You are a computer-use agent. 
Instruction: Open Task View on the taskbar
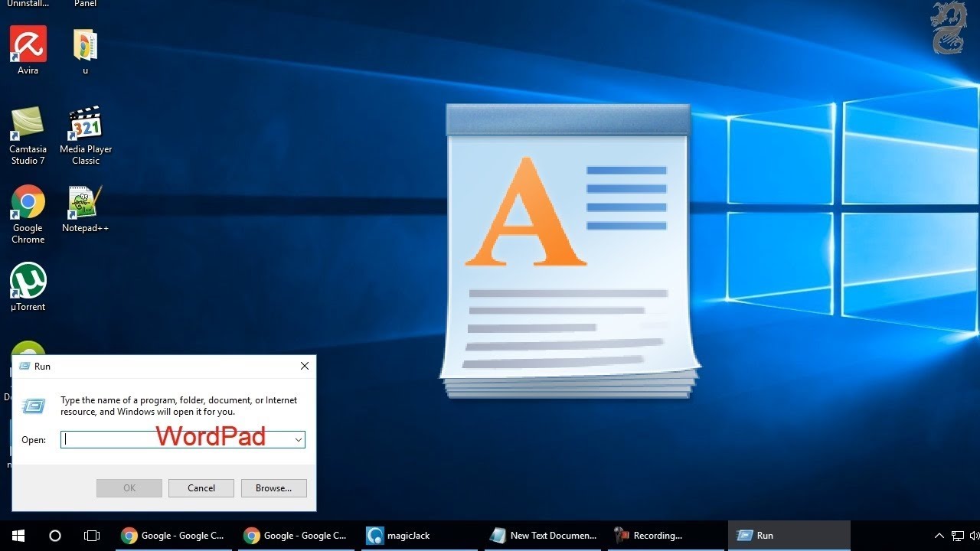(92, 536)
